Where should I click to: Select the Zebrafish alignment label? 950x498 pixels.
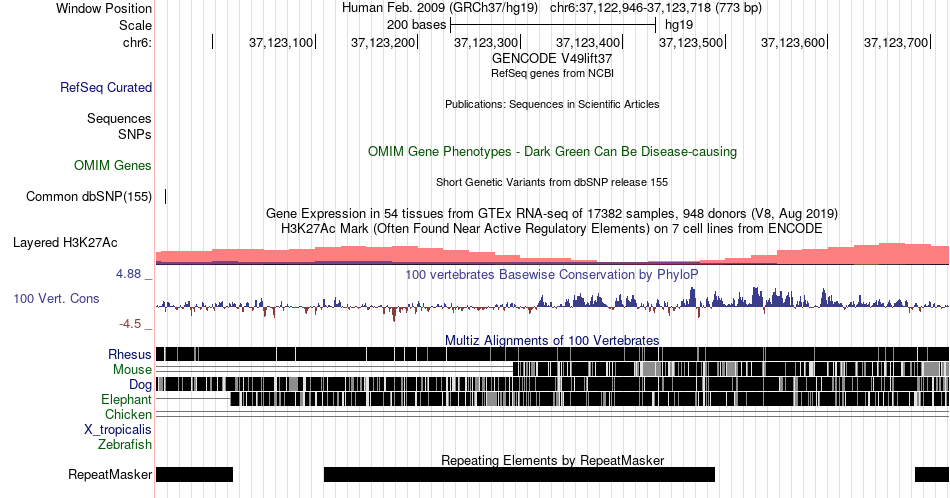[125, 444]
